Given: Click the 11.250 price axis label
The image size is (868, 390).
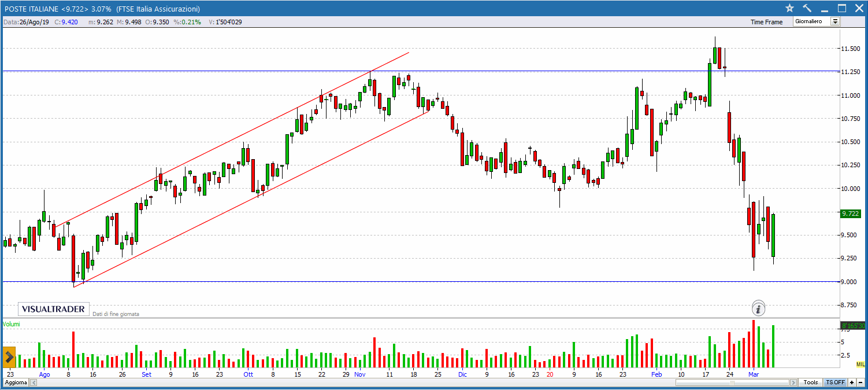Looking at the screenshot, I should 851,72.
